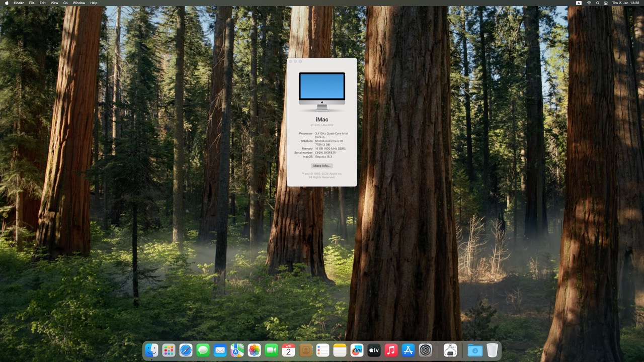Click the date and time display
This screenshot has height=362, width=644.
click(x=625, y=3)
